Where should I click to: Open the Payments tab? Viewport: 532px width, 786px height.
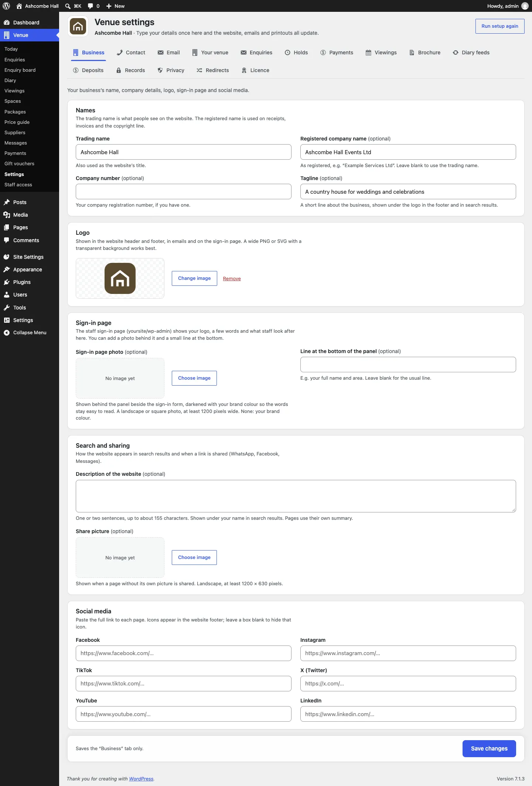(337, 52)
